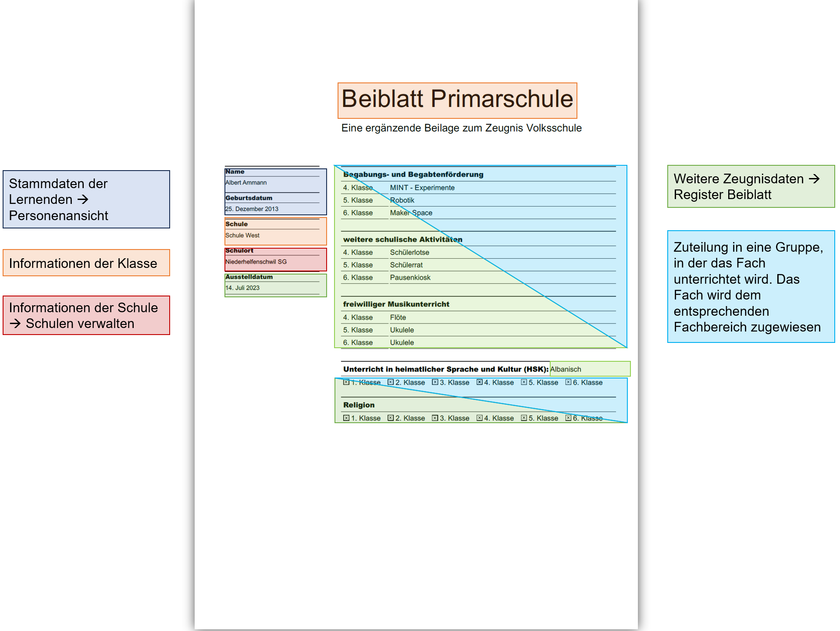Select the Schülerrat entry
This screenshot has width=840, height=631.
406,265
